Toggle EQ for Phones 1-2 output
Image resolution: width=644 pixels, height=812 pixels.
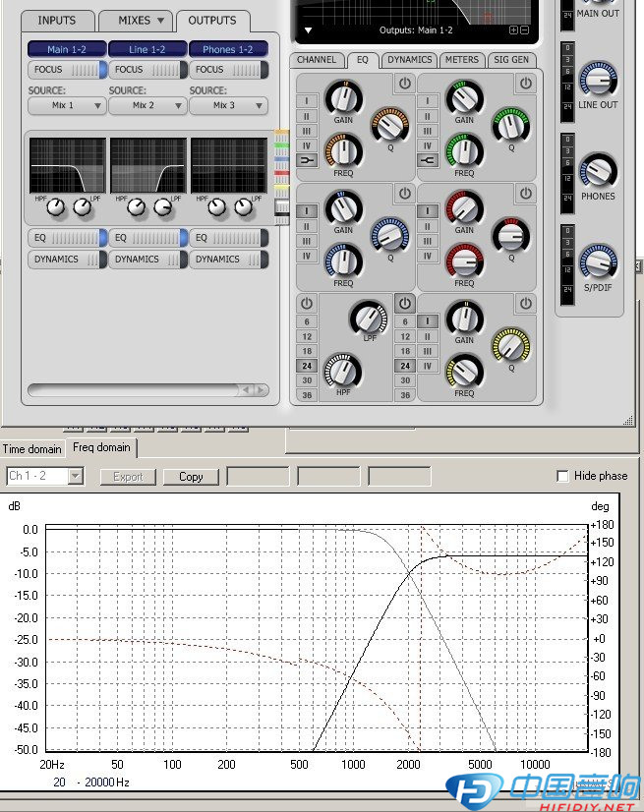(x=229, y=238)
